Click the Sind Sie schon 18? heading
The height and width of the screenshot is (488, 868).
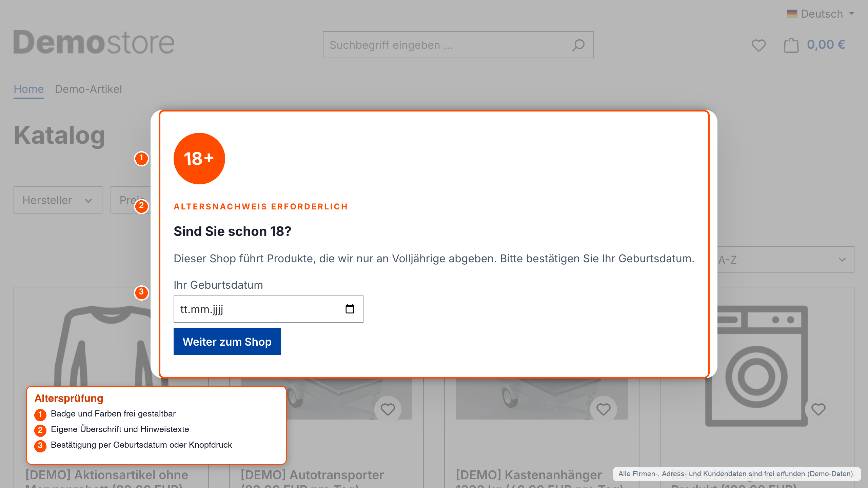232,231
